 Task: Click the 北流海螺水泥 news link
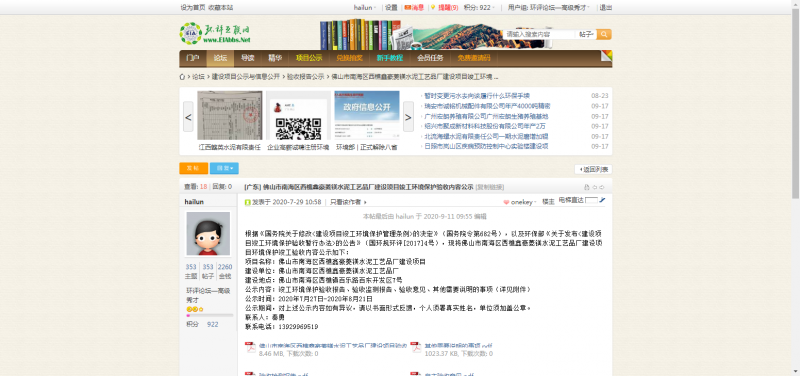point(486,136)
